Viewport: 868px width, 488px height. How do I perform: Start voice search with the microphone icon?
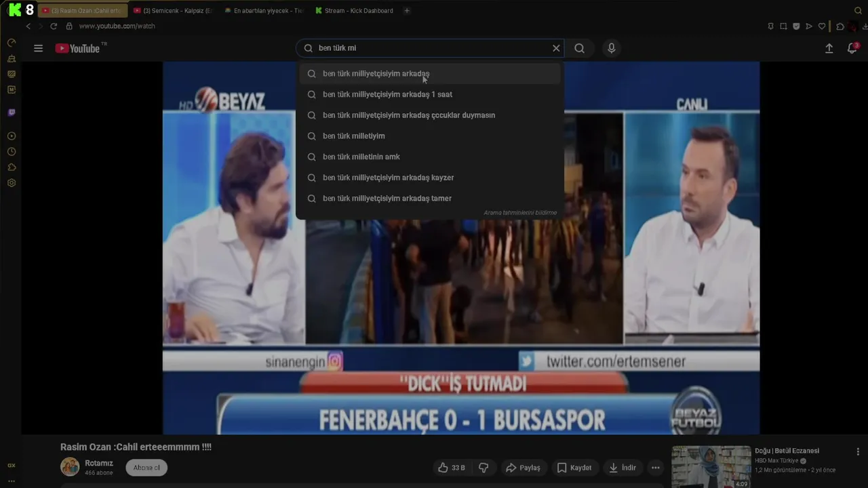click(612, 48)
